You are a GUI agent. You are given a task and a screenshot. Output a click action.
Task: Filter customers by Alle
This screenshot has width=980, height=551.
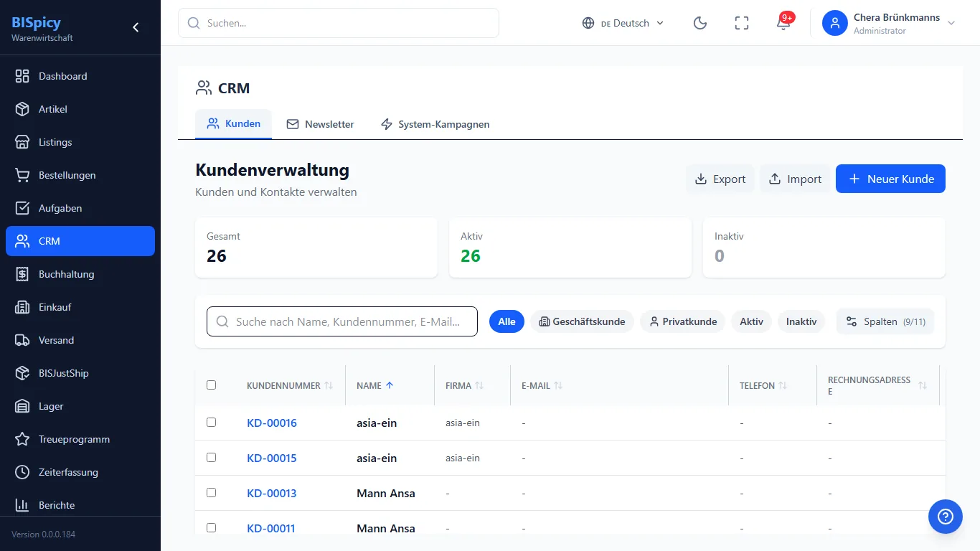click(x=507, y=321)
